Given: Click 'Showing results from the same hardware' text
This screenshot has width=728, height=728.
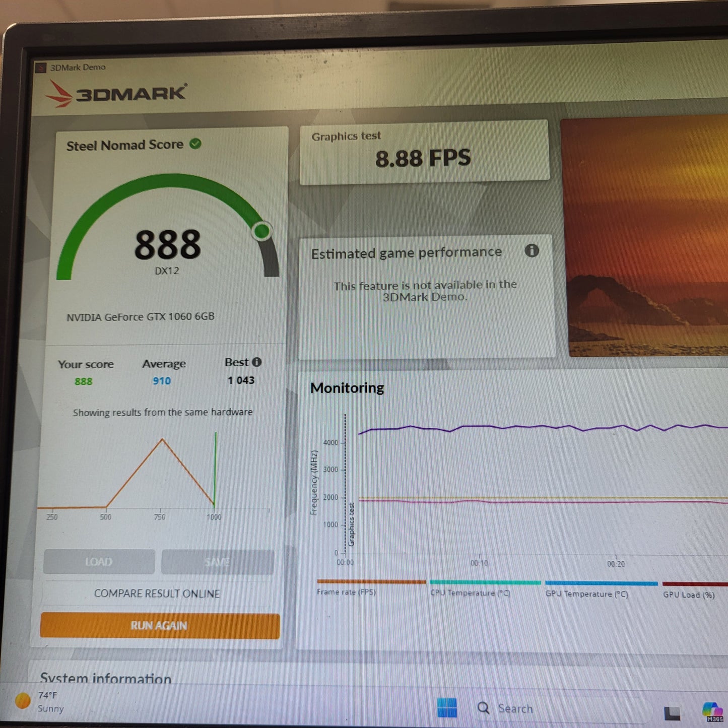Looking at the screenshot, I should coord(163,412).
